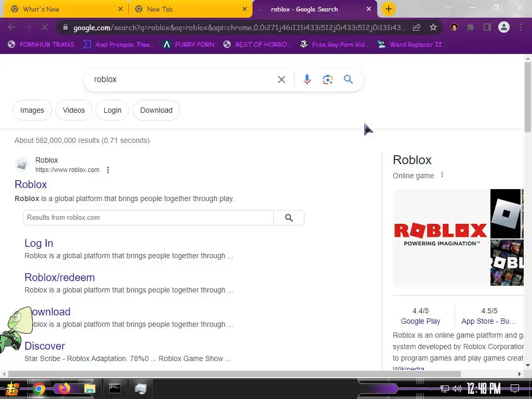
Task: Open the Chrome profile avatar menu
Action: [504, 27]
